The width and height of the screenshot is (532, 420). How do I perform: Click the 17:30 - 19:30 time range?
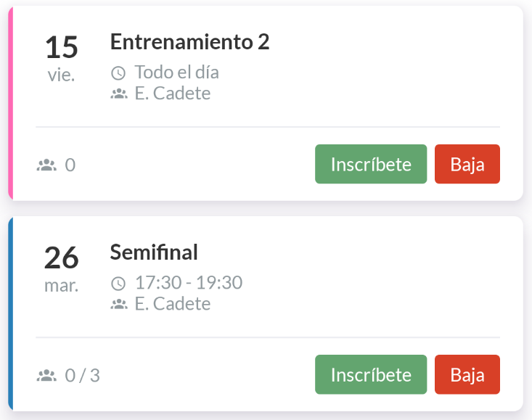pos(189,283)
